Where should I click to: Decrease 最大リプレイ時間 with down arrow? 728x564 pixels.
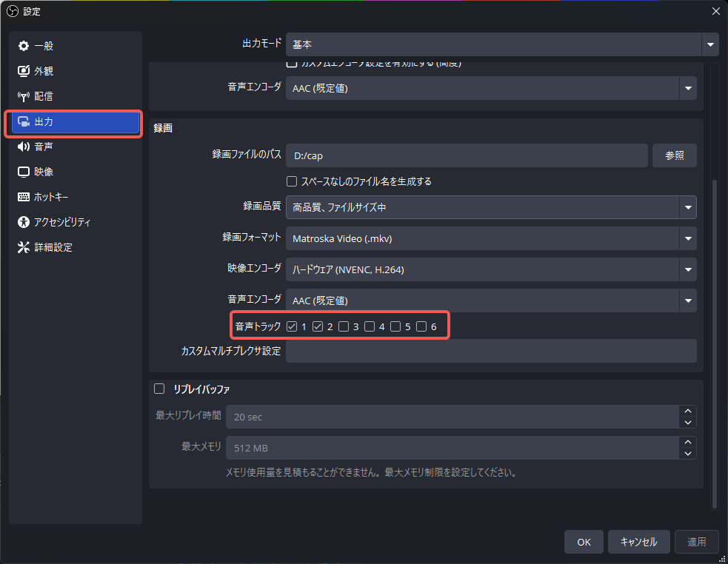(687, 423)
